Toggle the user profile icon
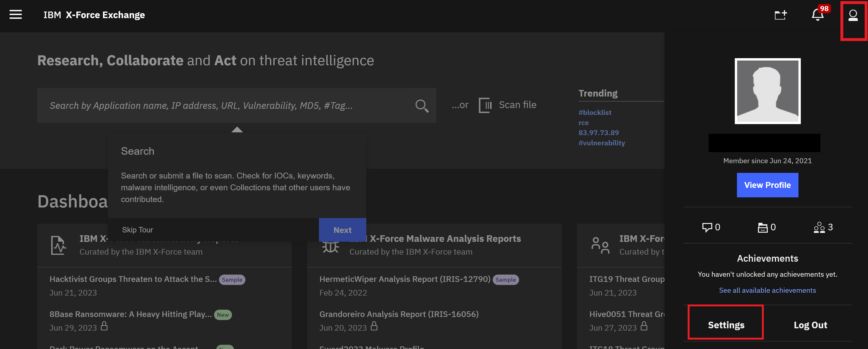Screen dimensions: 868x349 853,16
